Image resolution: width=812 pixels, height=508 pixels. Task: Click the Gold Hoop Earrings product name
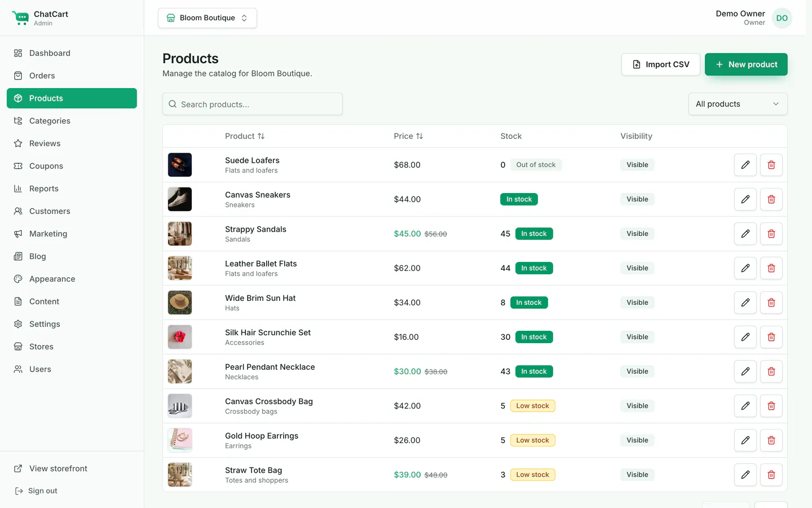point(262,436)
